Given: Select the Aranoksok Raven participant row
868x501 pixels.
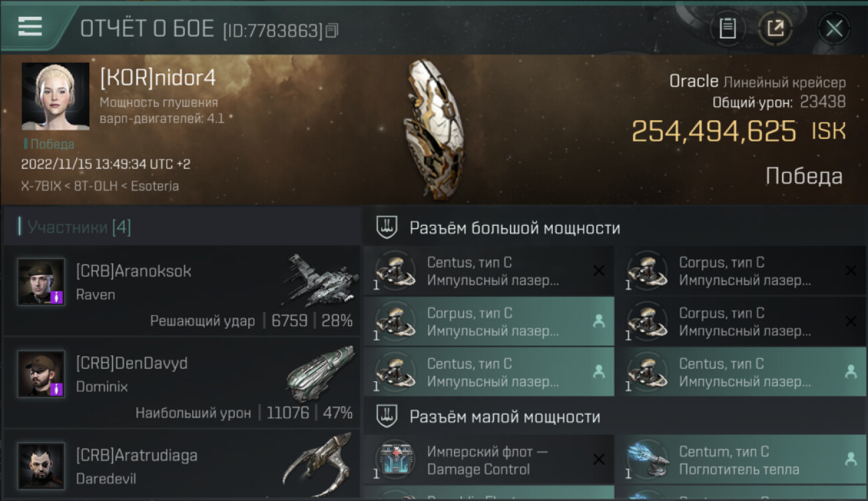Looking at the screenshot, I should [x=182, y=290].
